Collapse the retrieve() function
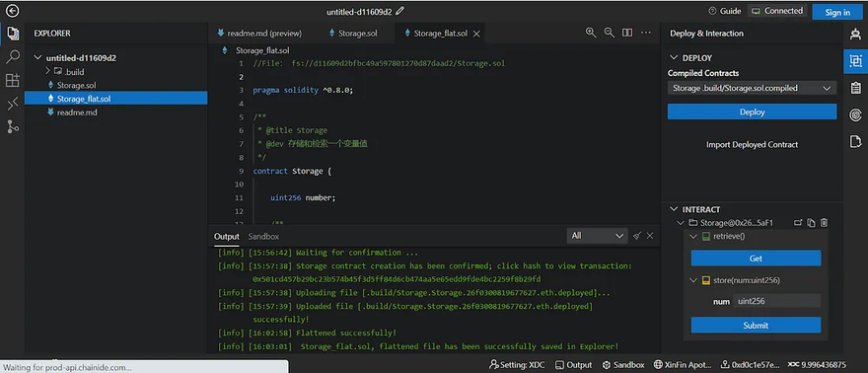The height and width of the screenshot is (373, 868). tap(692, 236)
